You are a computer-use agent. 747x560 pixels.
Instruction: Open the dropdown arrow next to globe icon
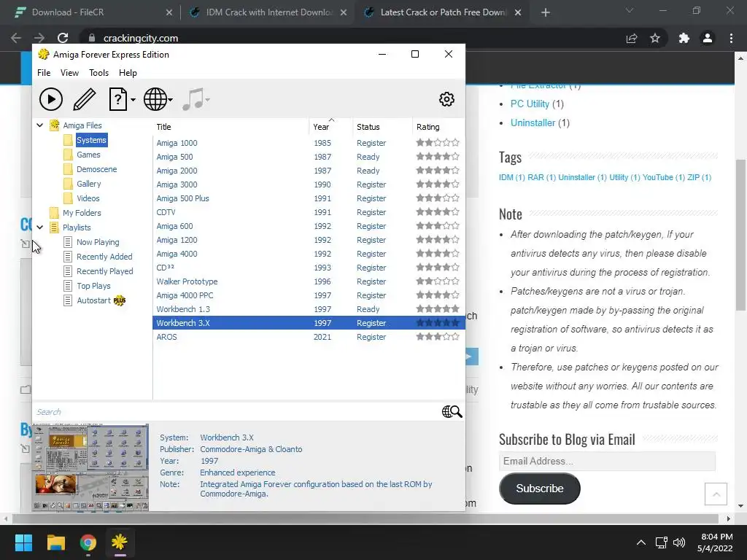click(x=171, y=100)
